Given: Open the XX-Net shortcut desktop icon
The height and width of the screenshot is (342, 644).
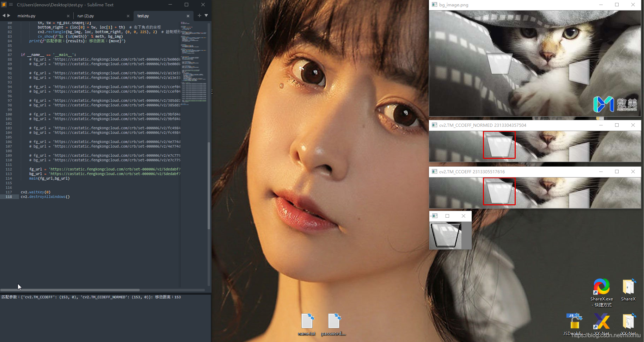Looking at the screenshot, I should click(602, 324).
